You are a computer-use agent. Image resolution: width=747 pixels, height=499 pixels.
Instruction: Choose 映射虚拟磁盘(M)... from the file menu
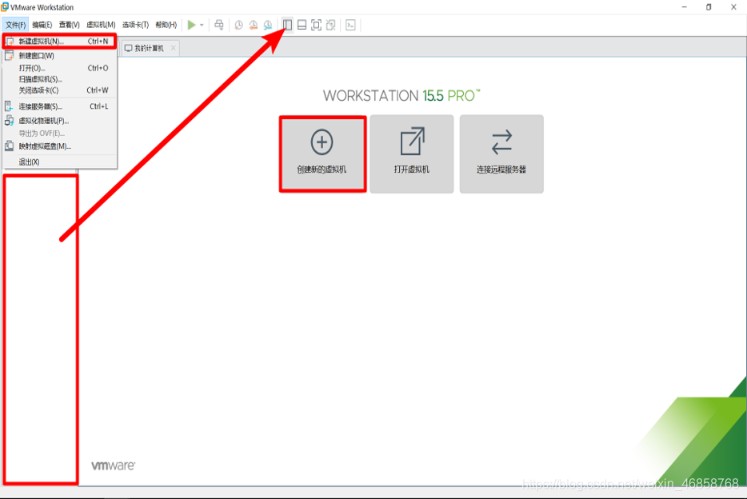coord(60,146)
